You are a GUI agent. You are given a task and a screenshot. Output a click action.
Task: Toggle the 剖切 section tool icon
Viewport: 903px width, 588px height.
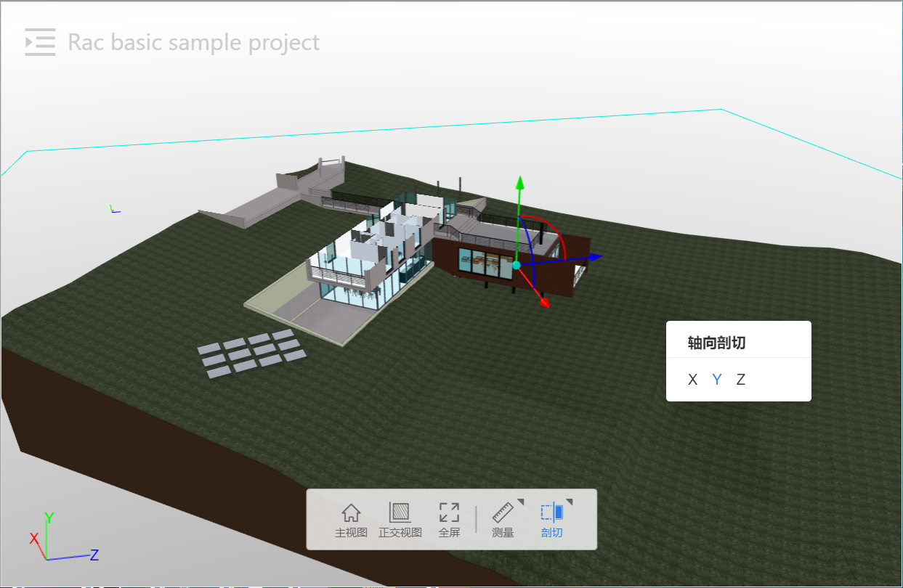tap(551, 513)
